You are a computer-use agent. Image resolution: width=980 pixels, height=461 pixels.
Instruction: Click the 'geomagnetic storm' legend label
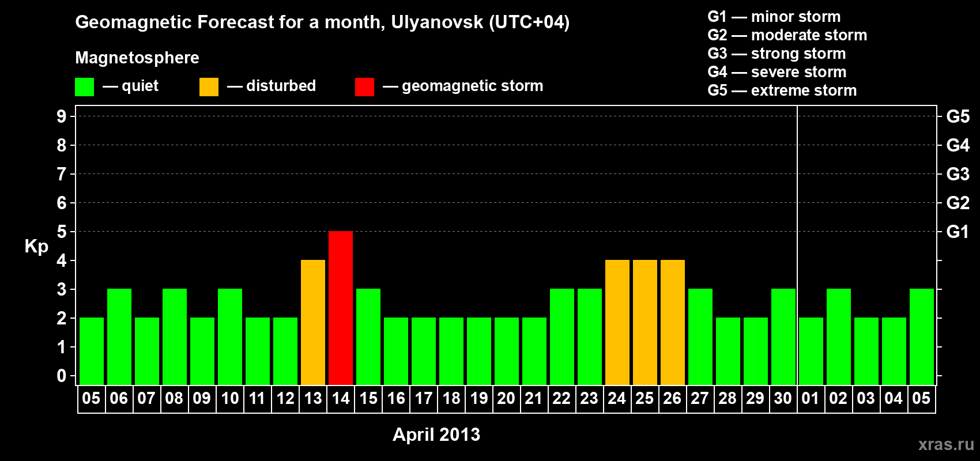pos(473,86)
